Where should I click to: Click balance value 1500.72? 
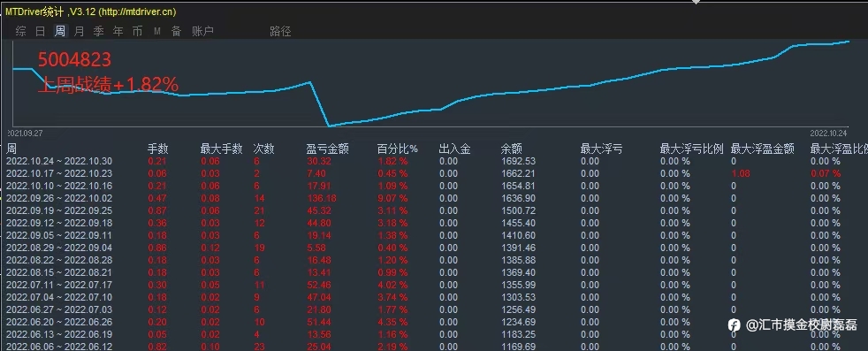point(518,210)
